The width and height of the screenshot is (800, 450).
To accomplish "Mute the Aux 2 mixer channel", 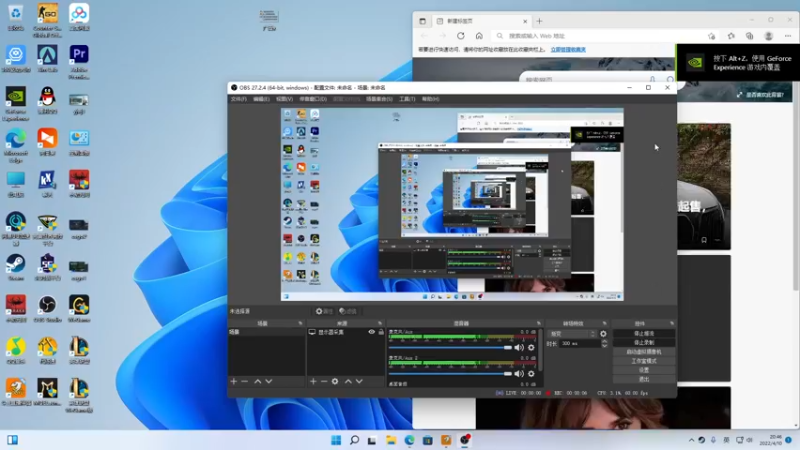I will pyautogui.click(x=519, y=373).
